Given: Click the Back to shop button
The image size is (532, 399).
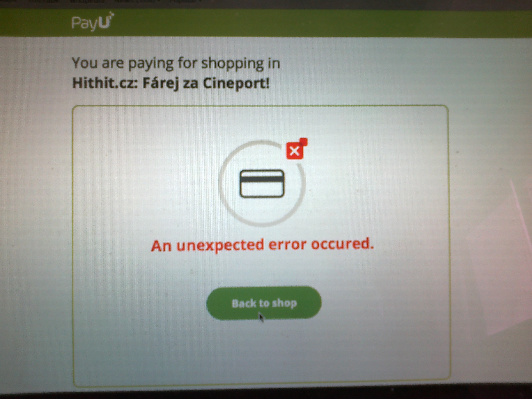Looking at the screenshot, I should coord(264,303).
